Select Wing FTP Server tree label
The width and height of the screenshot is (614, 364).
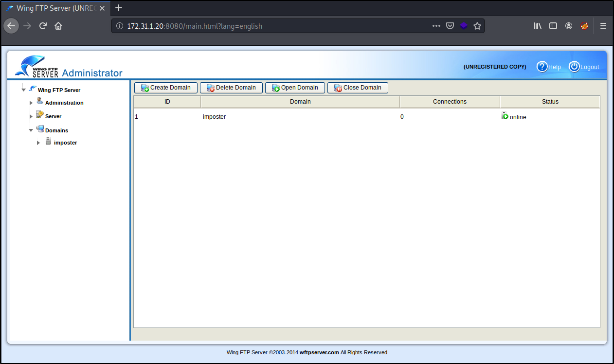pyautogui.click(x=59, y=90)
